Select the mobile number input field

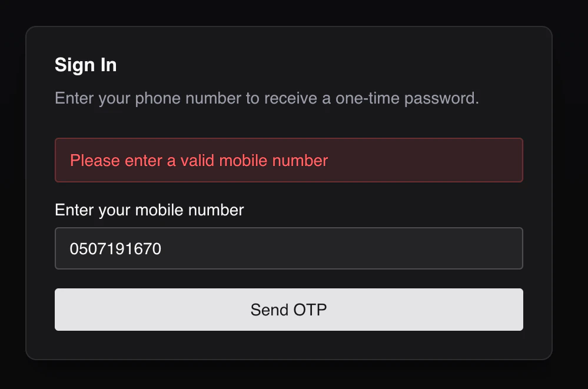pos(288,248)
